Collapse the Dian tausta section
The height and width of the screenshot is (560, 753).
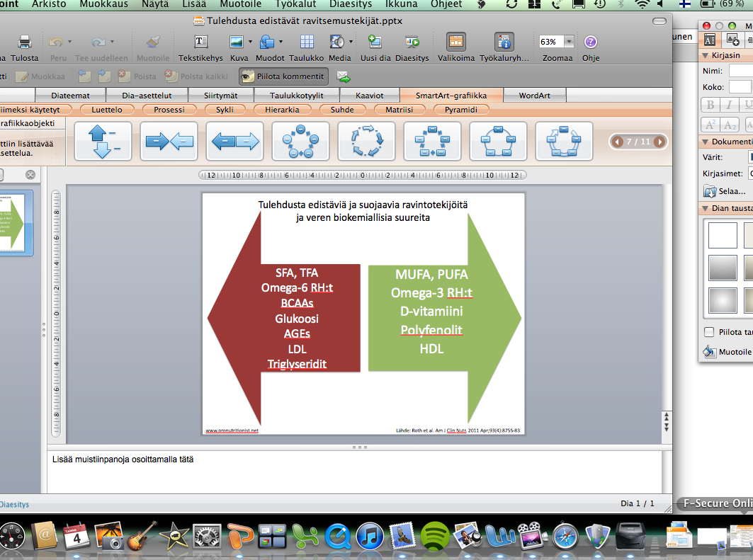click(706, 209)
